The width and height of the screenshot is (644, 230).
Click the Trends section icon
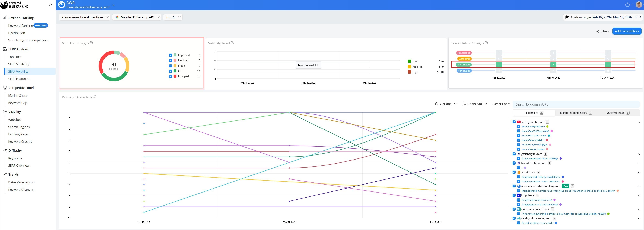click(5, 174)
